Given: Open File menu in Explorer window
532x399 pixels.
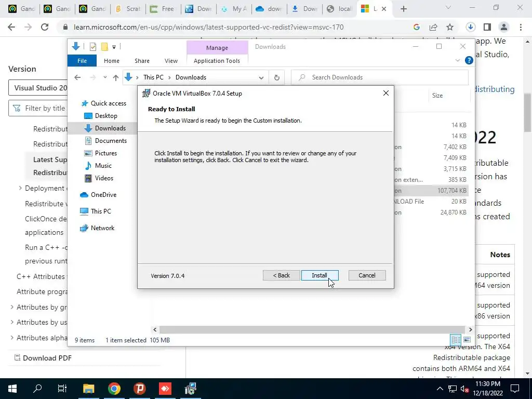Looking at the screenshot, I should (x=82, y=61).
